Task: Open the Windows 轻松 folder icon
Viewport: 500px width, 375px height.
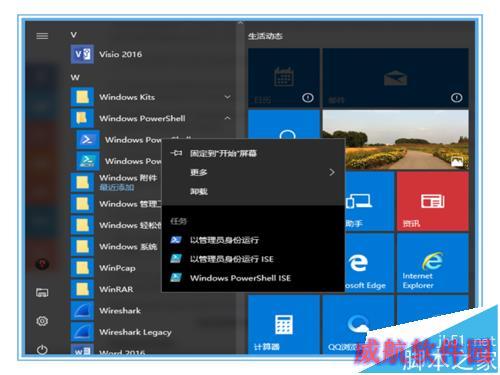Action: point(82,225)
